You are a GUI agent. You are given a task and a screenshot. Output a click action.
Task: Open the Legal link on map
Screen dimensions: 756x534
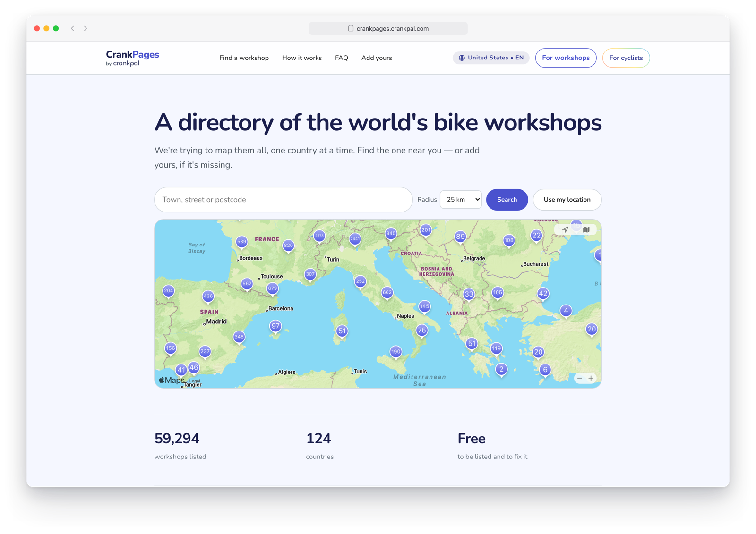click(195, 381)
